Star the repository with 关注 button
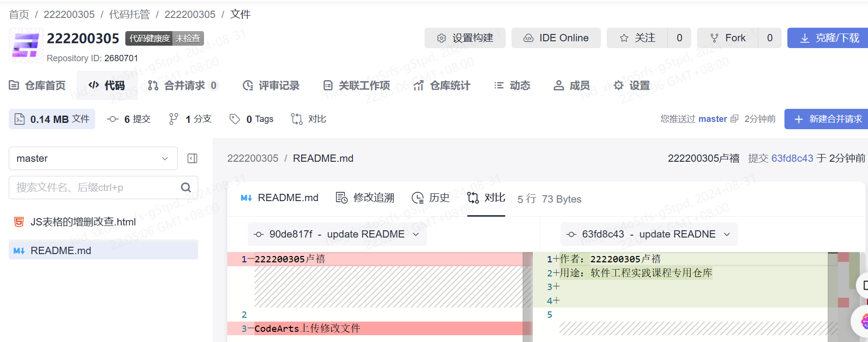The height and width of the screenshot is (342, 868). point(637,38)
